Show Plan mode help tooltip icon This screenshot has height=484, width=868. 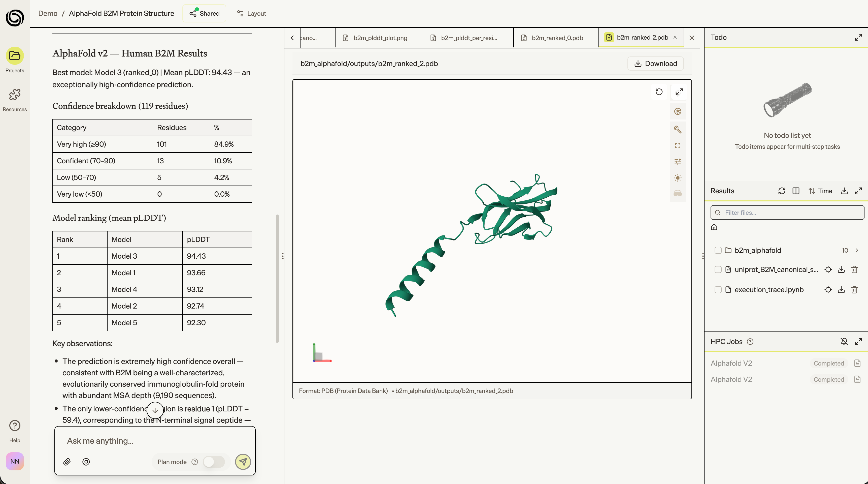coord(194,462)
